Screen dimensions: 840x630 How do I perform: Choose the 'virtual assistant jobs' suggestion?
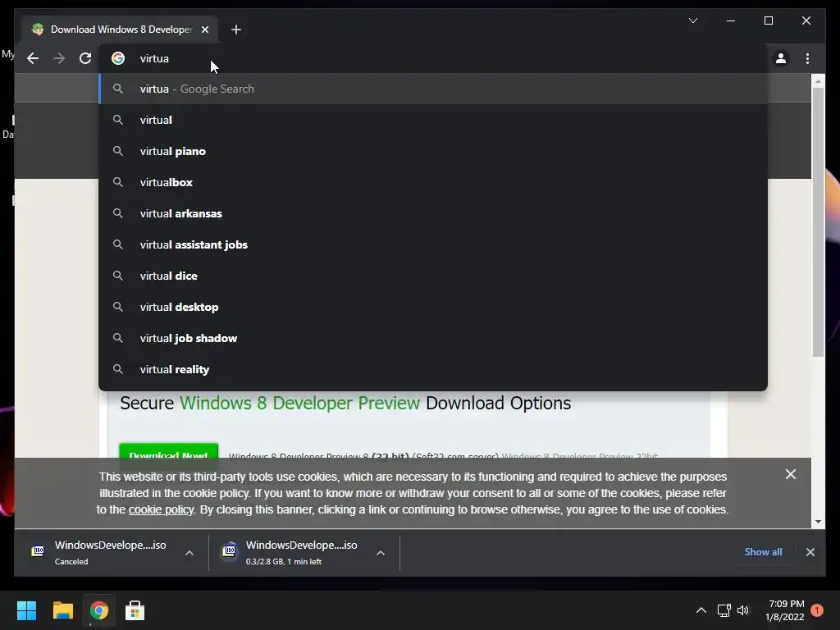click(x=433, y=244)
